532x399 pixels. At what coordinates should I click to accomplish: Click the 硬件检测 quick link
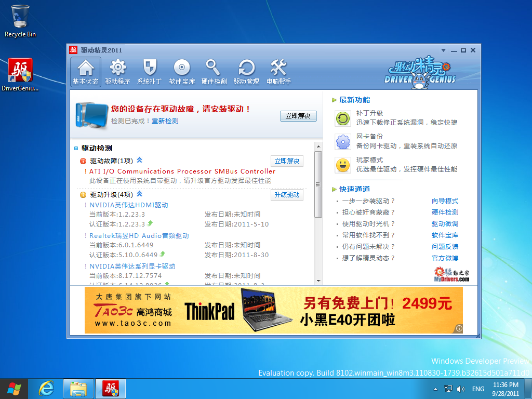[x=445, y=212]
